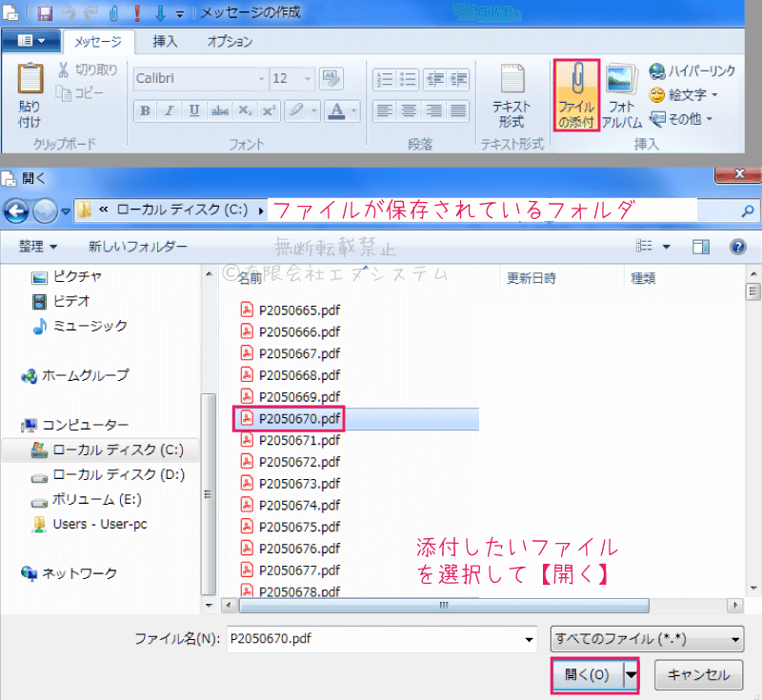Toggle underline formatting button
The image size is (762, 700).
coord(194,111)
